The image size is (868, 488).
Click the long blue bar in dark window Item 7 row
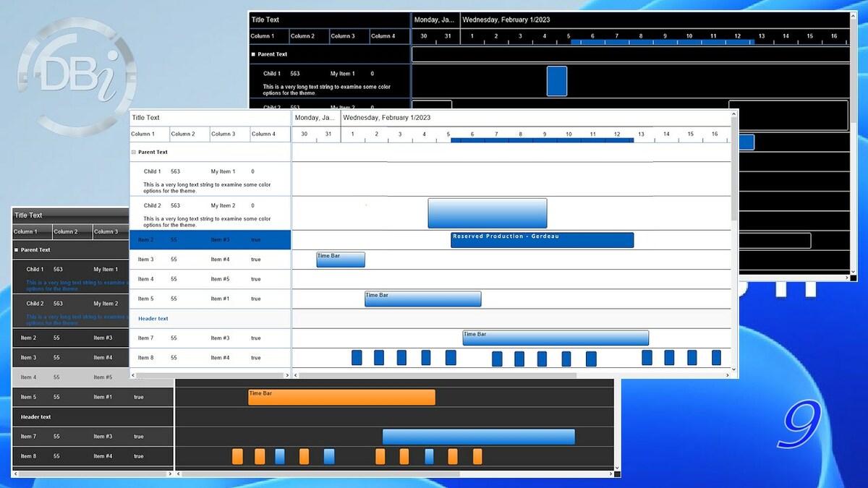click(x=479, y=437)
